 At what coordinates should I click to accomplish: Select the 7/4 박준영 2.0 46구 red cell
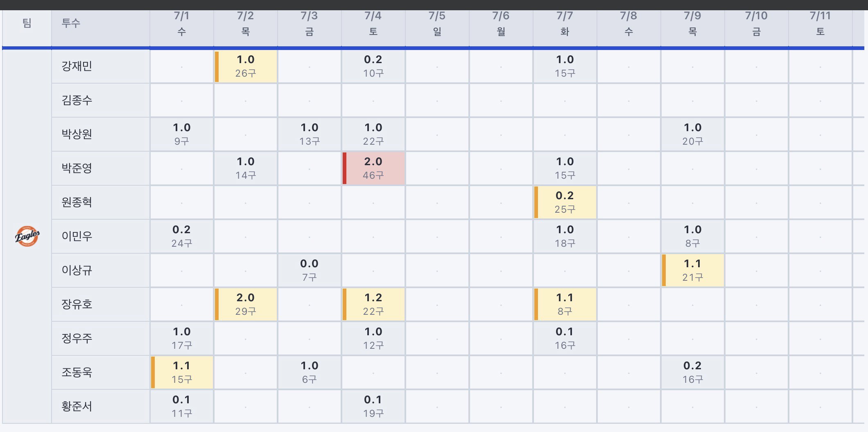pos(373,168)
